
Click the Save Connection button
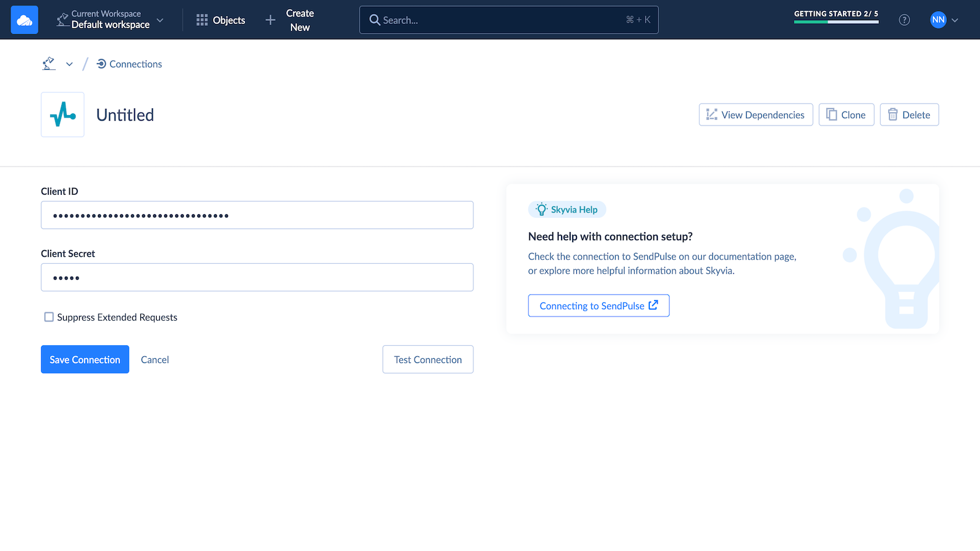tap(85, 359)
